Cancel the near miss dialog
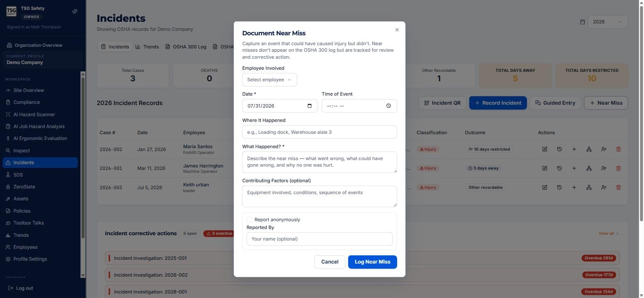Image resolution: width=644 pixels, height=298 pixels. tap(330, 262)
